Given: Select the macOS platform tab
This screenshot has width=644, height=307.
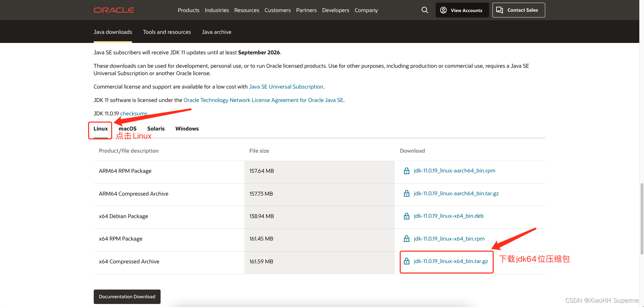Looking at the screenshot, I should (128, 129).
